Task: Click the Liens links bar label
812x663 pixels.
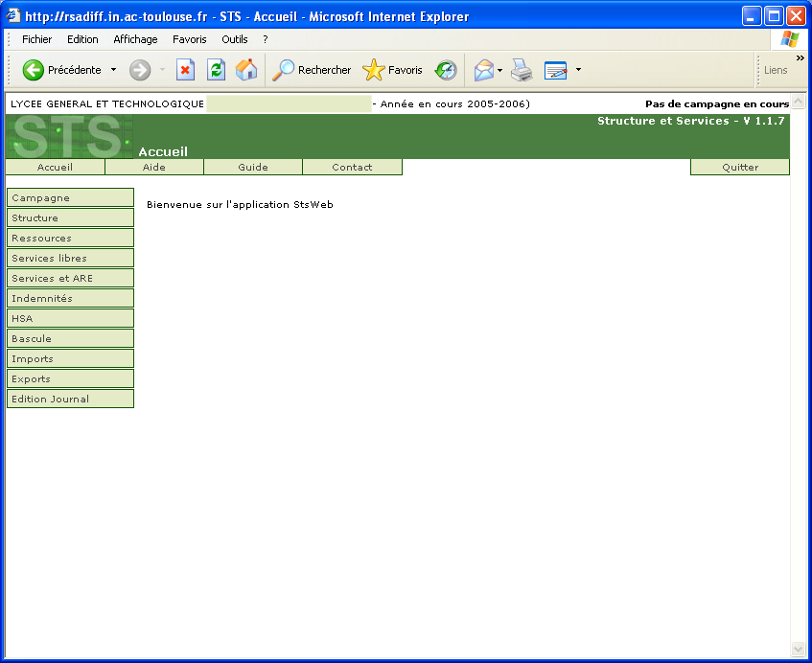Action: (776, 70)
